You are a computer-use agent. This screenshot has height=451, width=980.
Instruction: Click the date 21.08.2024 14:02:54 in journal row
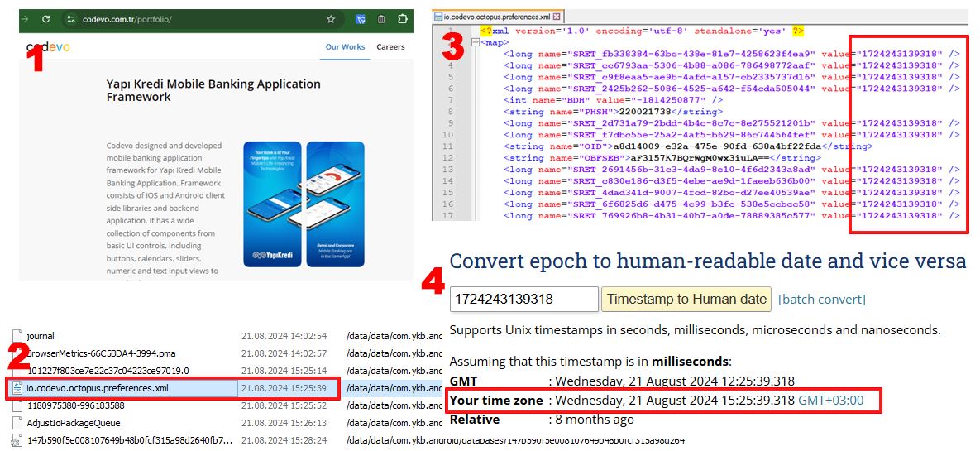point(284,336)
